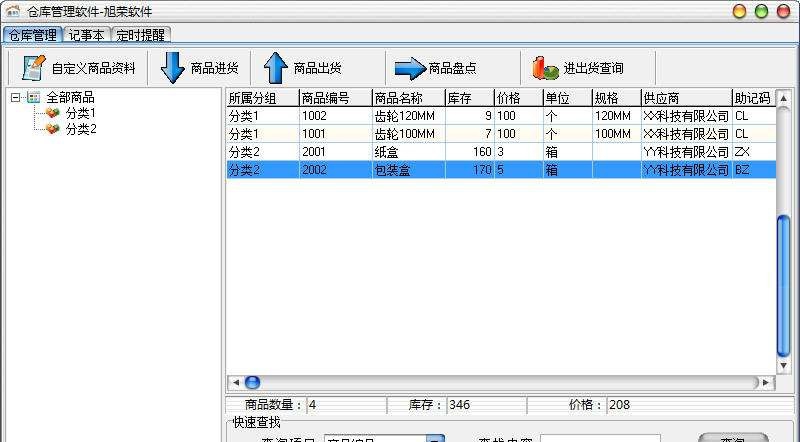Click the app icon in title bar
800x442 pixels.
13,11
